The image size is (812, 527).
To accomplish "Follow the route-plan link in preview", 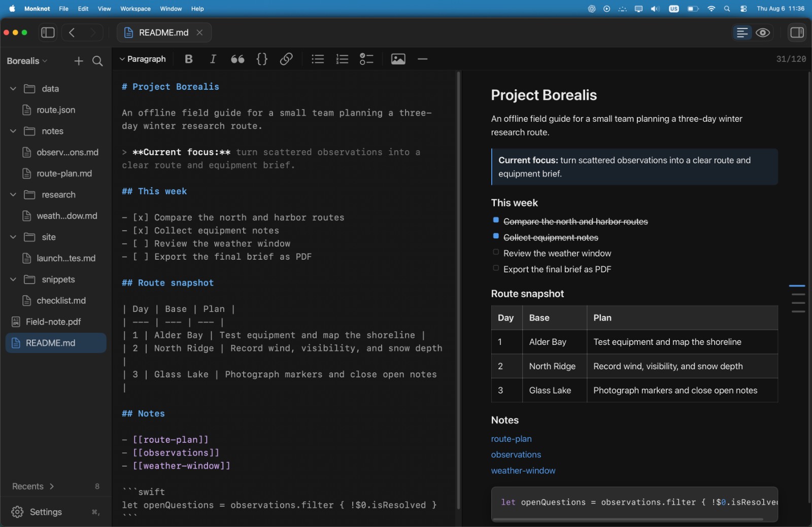I will click(511, 439).
